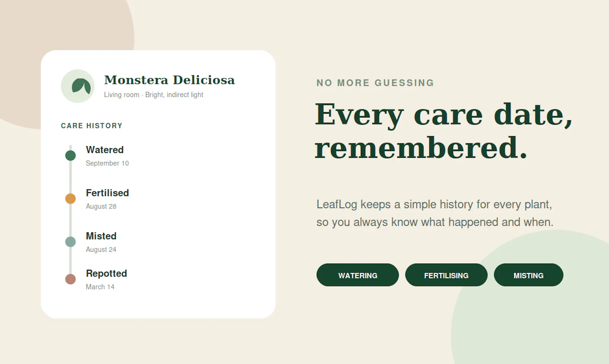Click the Repotted history entry label
This screenshot has width=609, height=364.
[x=107, y=273]
